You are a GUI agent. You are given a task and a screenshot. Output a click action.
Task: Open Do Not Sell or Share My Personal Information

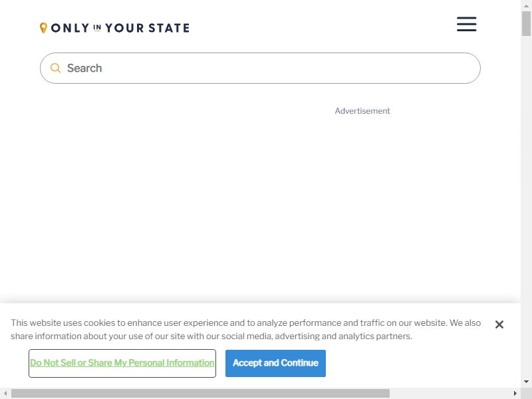pyautogui.click(x=122, y=363)
